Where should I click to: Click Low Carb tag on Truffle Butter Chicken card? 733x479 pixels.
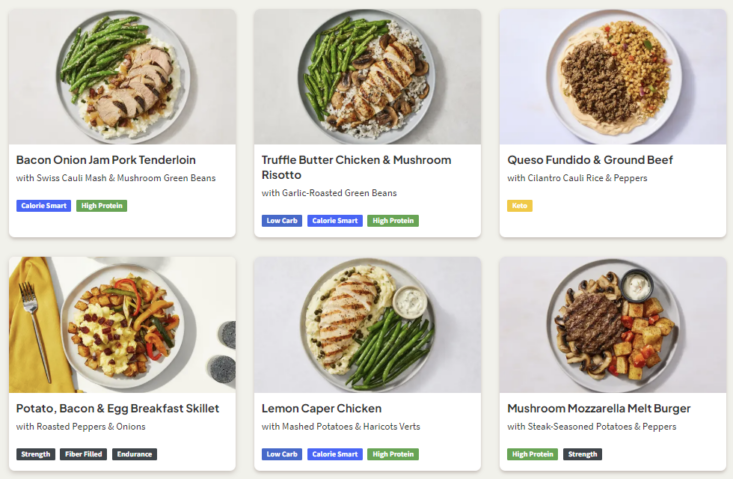[282, 221]
